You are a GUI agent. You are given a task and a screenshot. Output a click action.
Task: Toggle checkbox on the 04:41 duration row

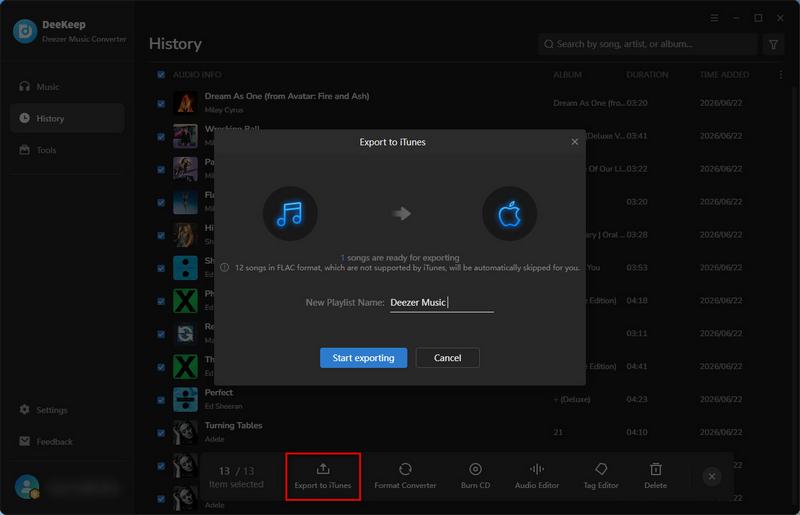click(161, 367)
